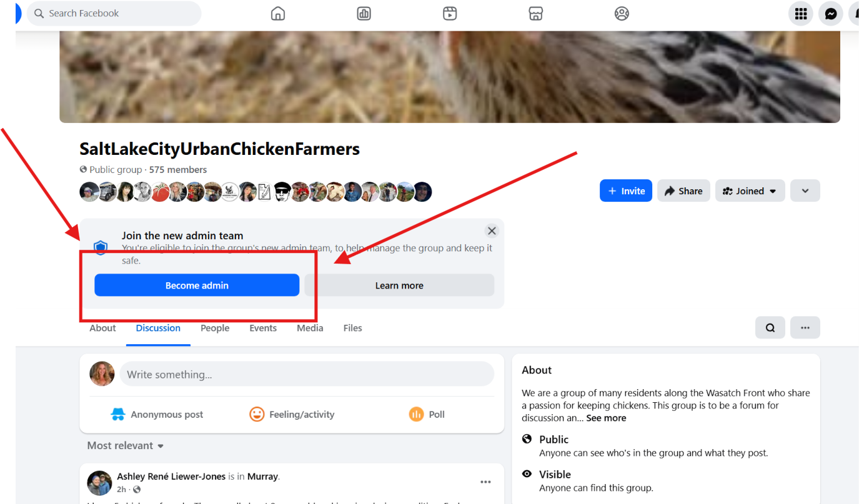The width and height of the screenshot is (859, 504).
Task: Switch to the Events tab
Action: (x=263, y=328)
